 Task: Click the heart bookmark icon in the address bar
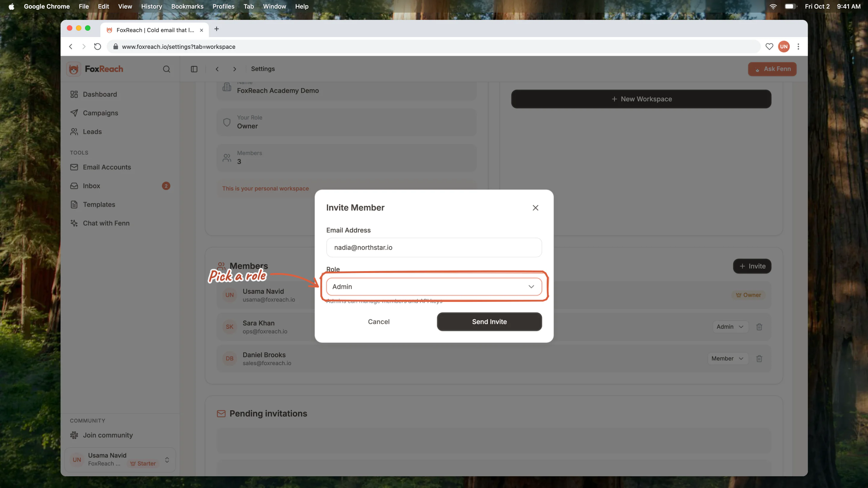(x=769, y=46)
